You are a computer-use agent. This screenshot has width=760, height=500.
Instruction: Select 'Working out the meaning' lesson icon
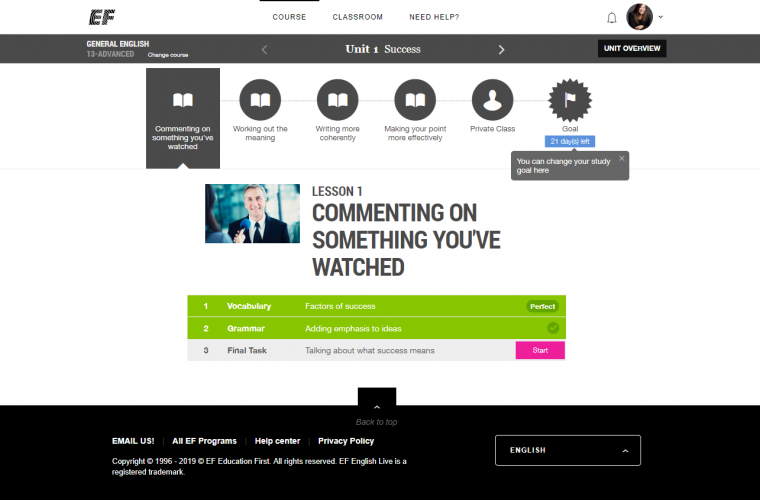pos(260,100)
